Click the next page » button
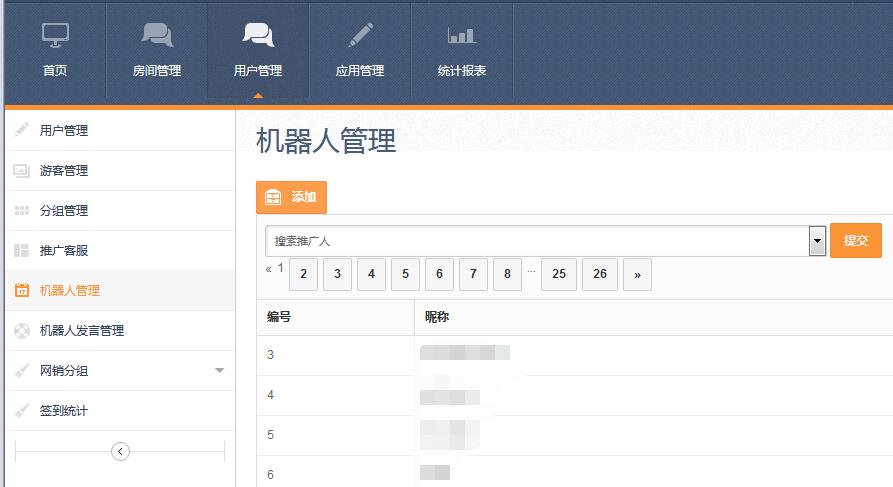Viewport: 893px width, 487px height. click(637, 274)
